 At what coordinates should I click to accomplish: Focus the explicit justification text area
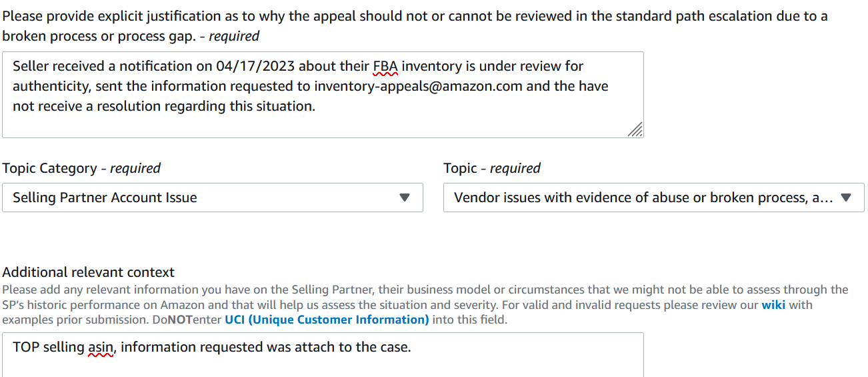323,95
